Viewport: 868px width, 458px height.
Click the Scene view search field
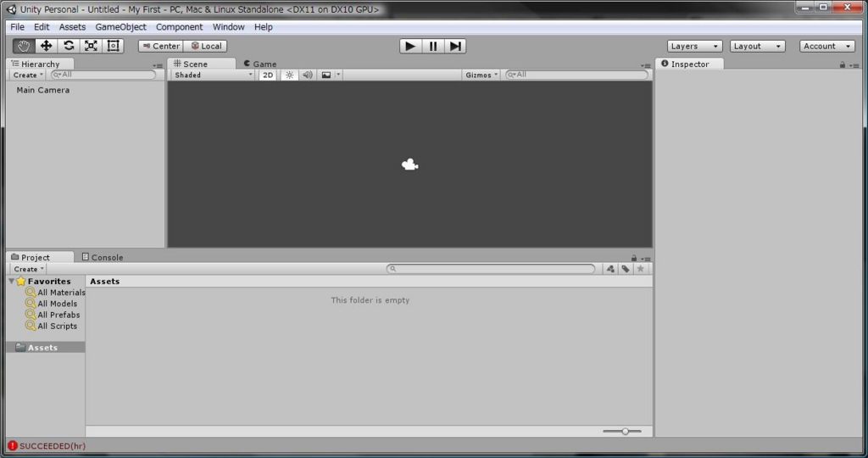point(576,75)
